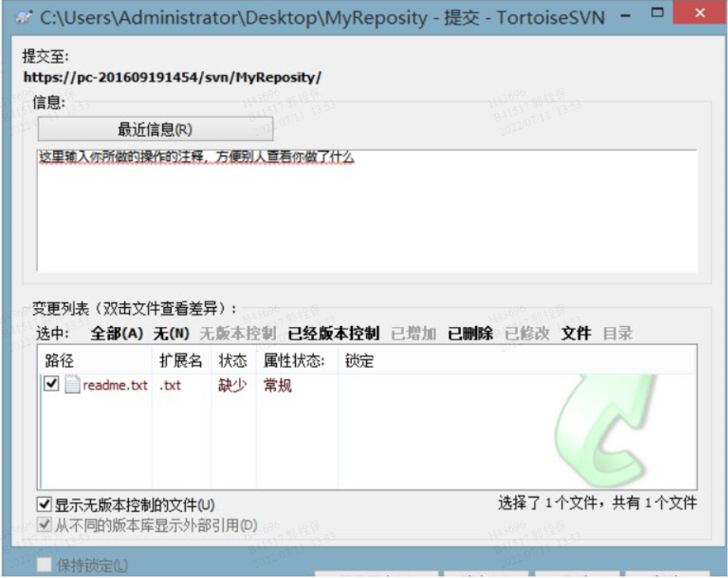This screenshot has width=728, height=578.
Task: Click 无版本控制 filter link
Action: (237, 333)
